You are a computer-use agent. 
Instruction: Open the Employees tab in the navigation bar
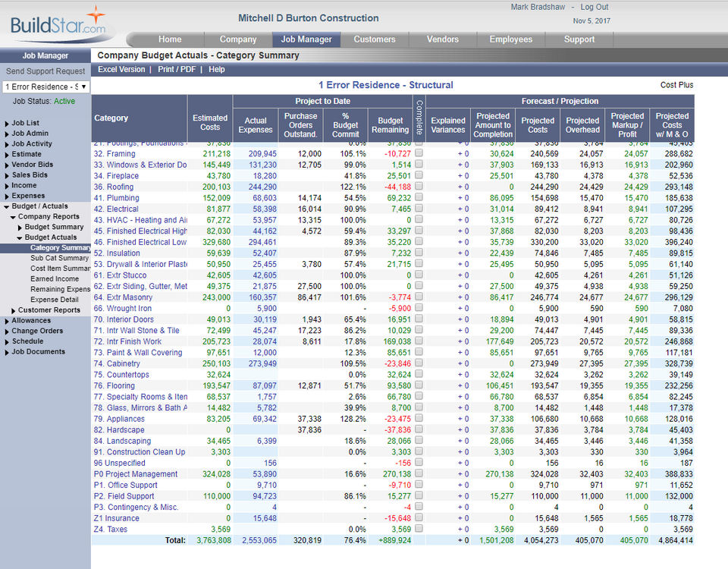pos(510,39)
